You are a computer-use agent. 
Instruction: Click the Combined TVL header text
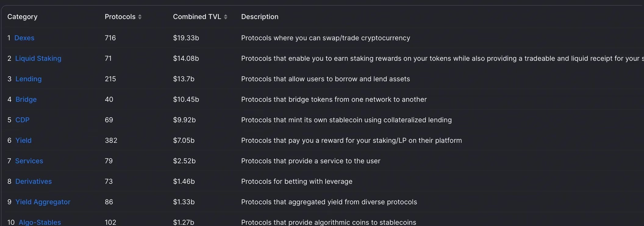click(x=197, y=17)
